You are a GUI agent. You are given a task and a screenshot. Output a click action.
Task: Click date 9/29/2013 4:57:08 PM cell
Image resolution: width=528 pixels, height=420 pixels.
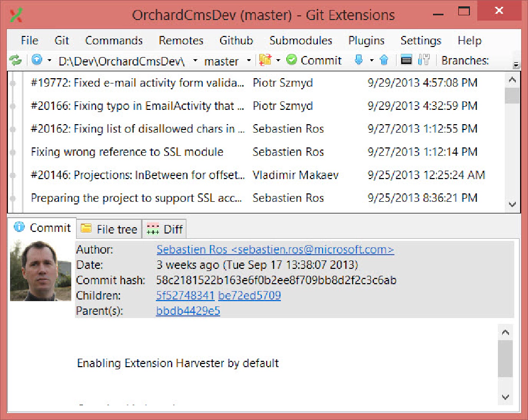[x=422, y=82]
